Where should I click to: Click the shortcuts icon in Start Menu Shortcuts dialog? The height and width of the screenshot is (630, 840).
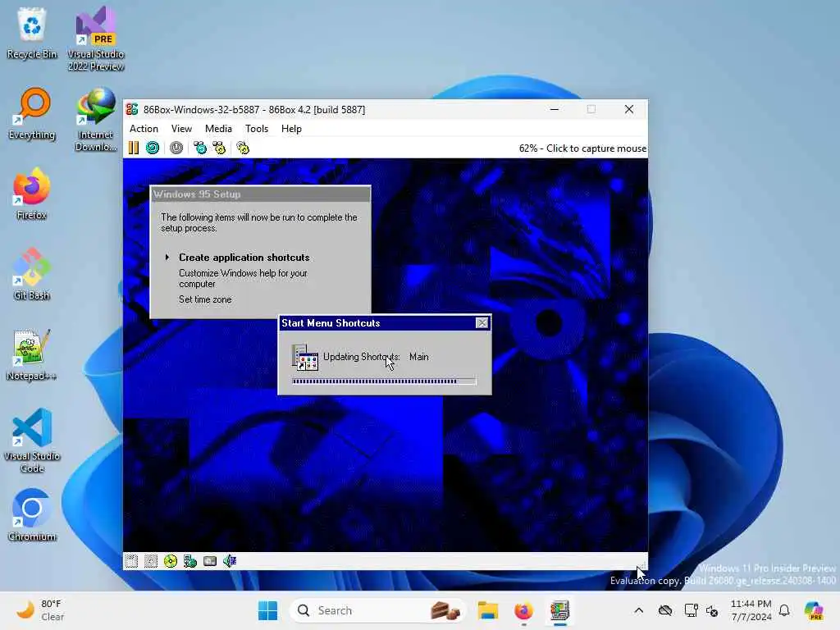(x=305, y=358)
